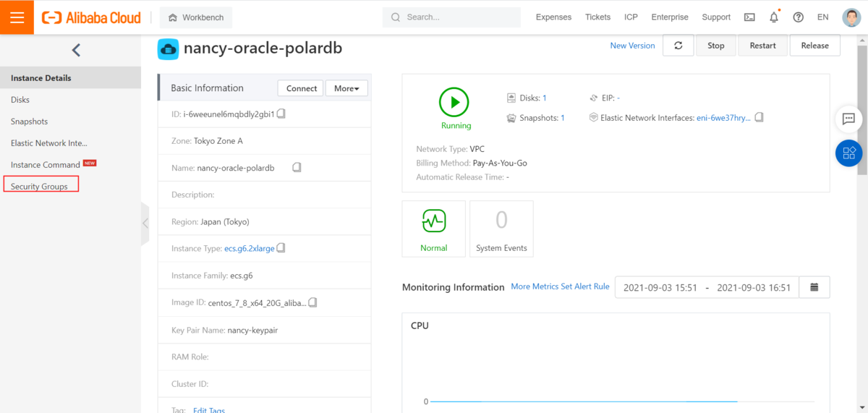Click the Elastic Network Interfaces layers icon
This screenshot has height=413, width=868.
tap(594, 118)
